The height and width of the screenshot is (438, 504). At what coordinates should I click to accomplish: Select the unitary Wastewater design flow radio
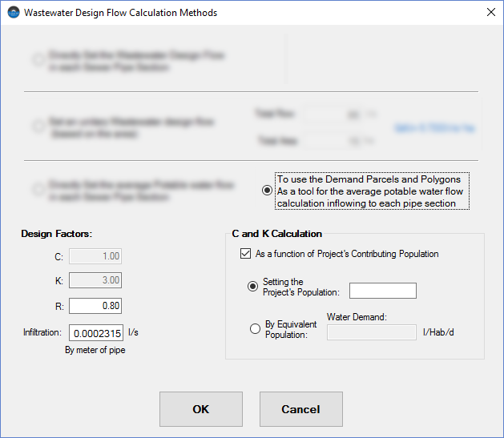point(38,127)
